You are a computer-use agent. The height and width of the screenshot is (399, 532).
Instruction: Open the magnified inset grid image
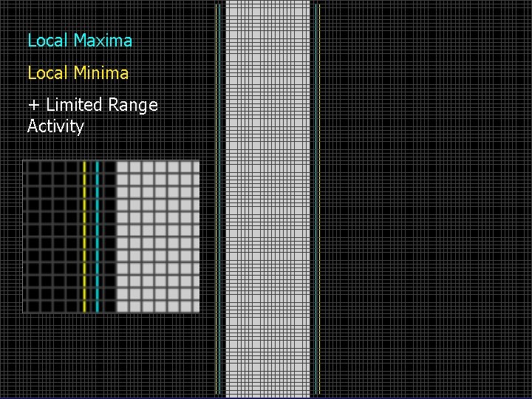click(112, 236)
